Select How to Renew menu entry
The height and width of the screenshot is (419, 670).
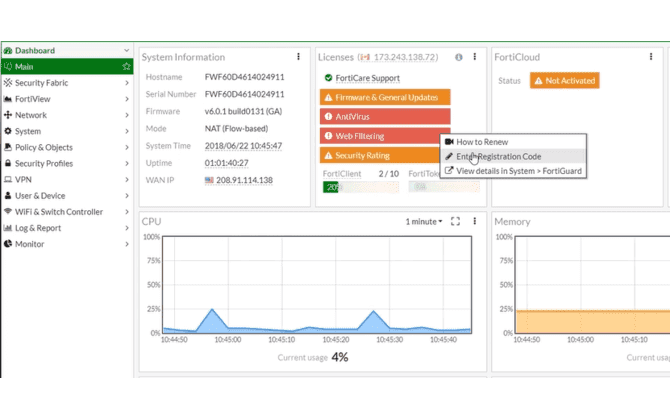click(513, 142)
